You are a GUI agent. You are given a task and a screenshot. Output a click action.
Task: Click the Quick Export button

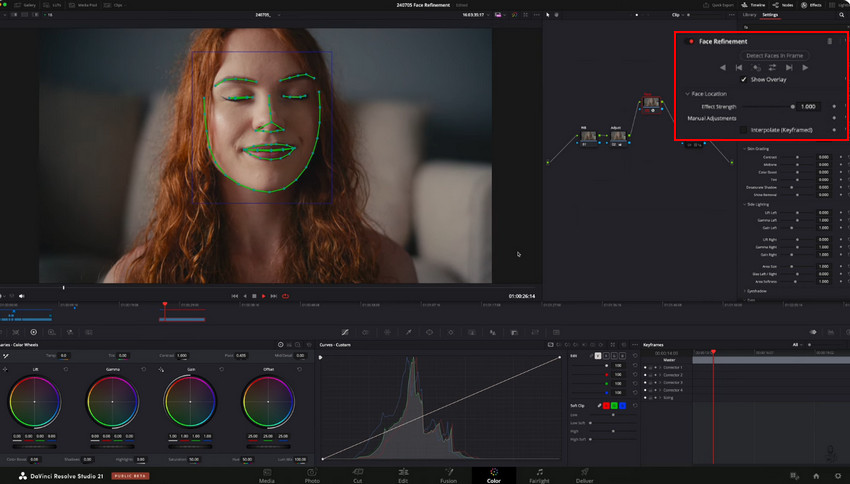click(x=719, y=5)
